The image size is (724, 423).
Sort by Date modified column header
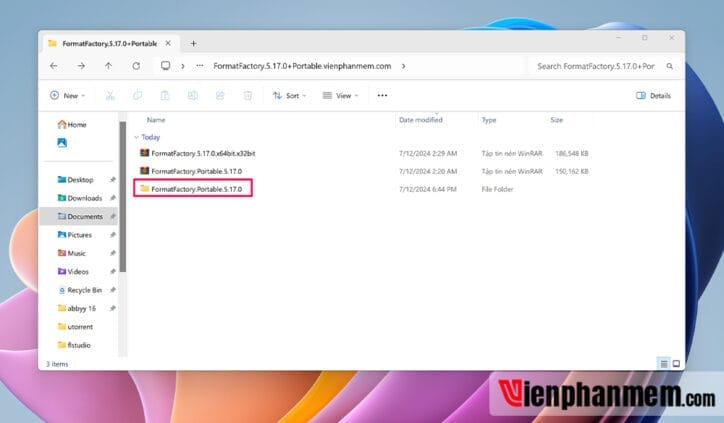(x=421, y=120)
